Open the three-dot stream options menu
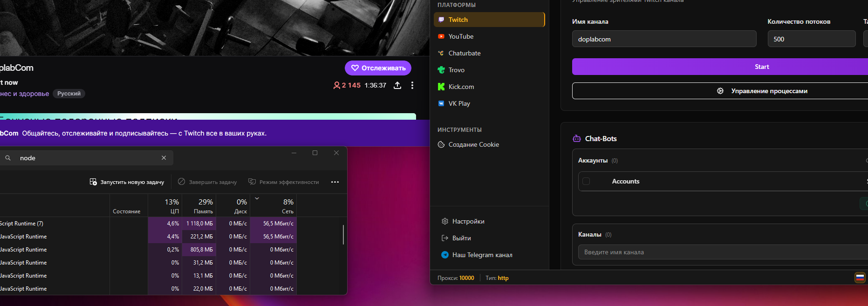Viewport: 868px width, 306px height. point(412,85)
